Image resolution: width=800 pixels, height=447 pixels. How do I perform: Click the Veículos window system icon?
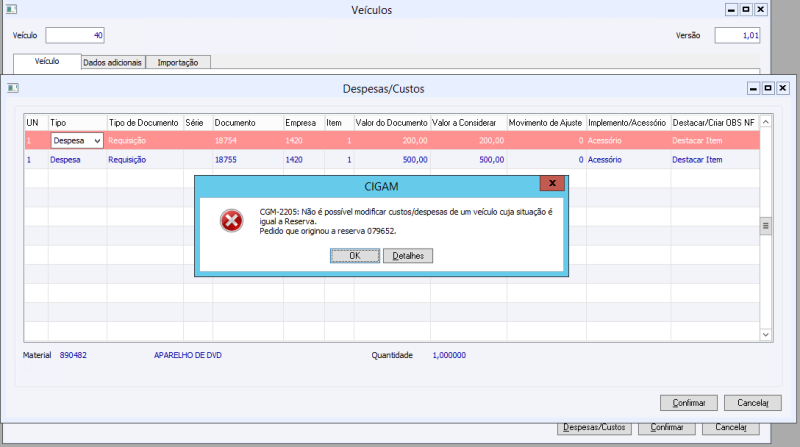(11, 9)
